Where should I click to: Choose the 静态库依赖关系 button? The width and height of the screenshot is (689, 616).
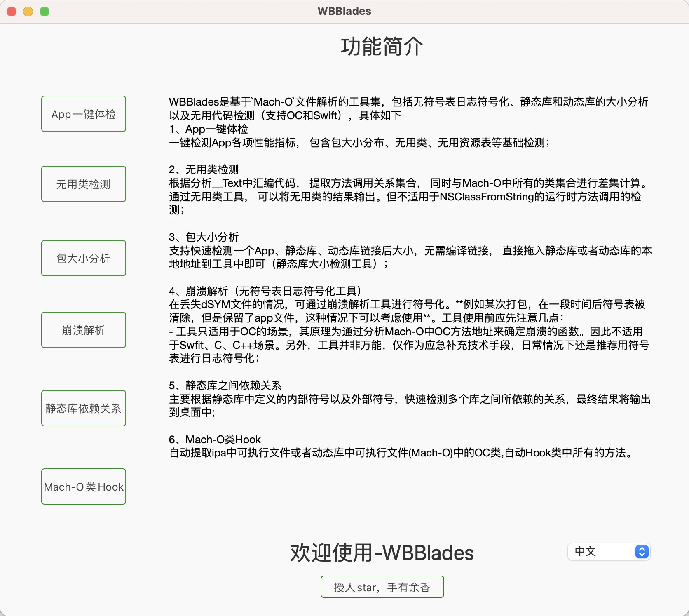(x=84, y=408)
